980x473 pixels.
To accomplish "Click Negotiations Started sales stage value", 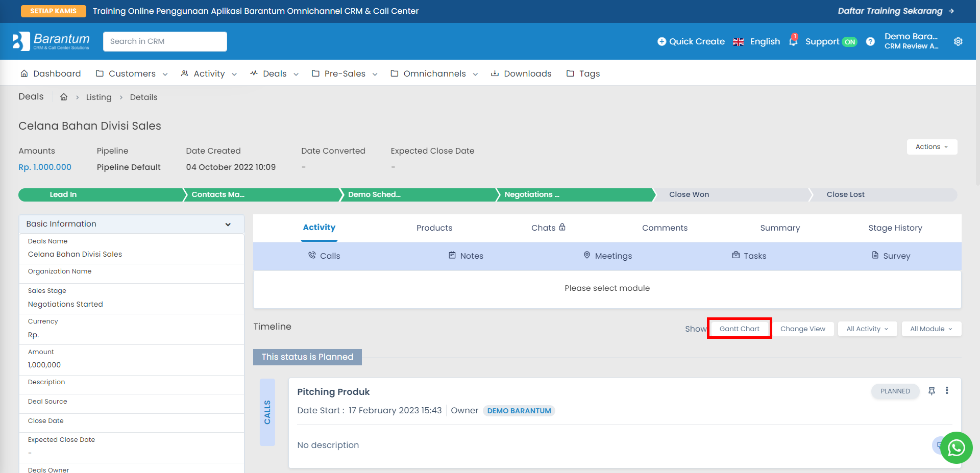I will pyautogui.click(x=65, y=304).
